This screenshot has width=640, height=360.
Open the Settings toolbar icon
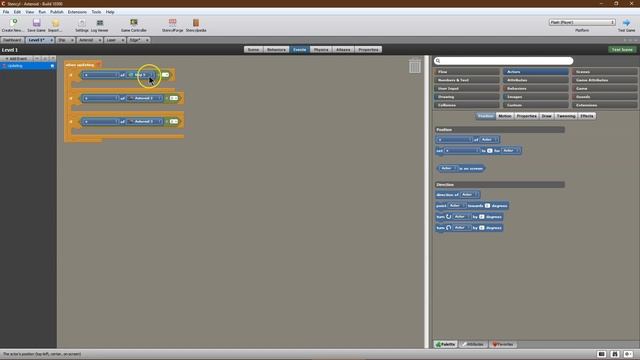(x=82, y=23)
